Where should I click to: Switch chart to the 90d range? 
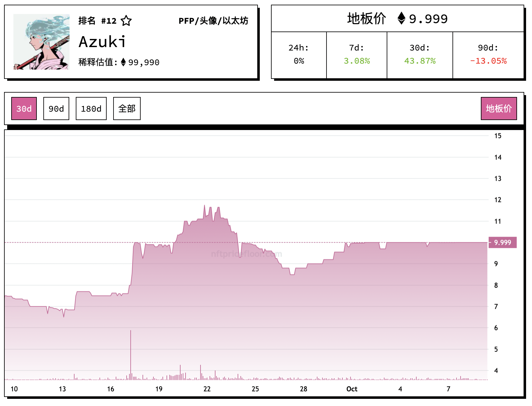click(x=56, y=109)
